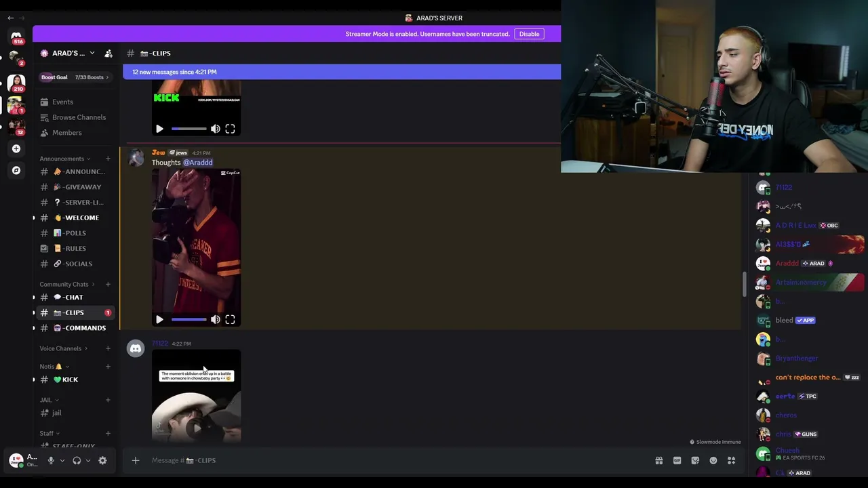The width and height of the screenshot is (868, 488).
Task: Click the invite people icon beside server name
Action: pos(108,53)
